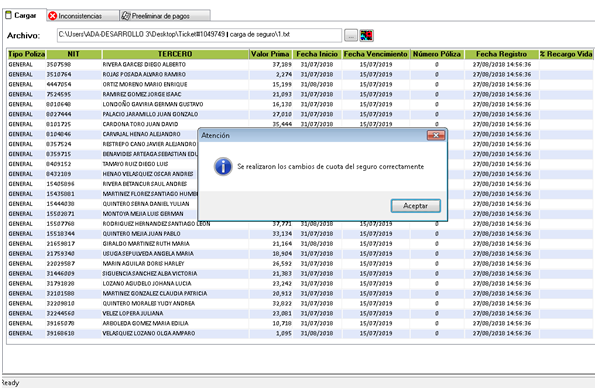Image resolution: width=597 pixels, height=390 pixels.
Task: Select the row LOZANO AGUDELO JOHANA LUCIA
Action: pyautogui.click(x=300, y=283)
